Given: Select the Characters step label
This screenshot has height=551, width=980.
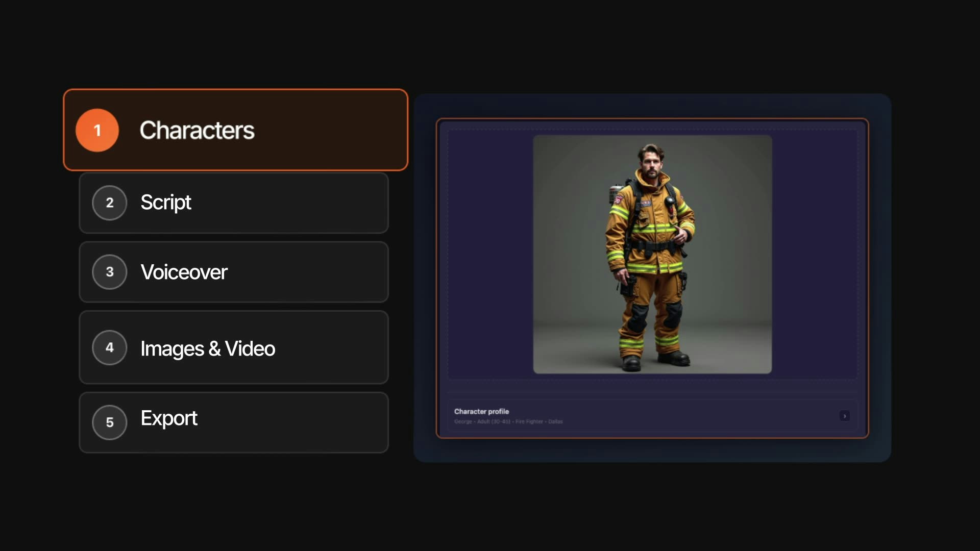Looking at the screenshot, I should [197, 130].
